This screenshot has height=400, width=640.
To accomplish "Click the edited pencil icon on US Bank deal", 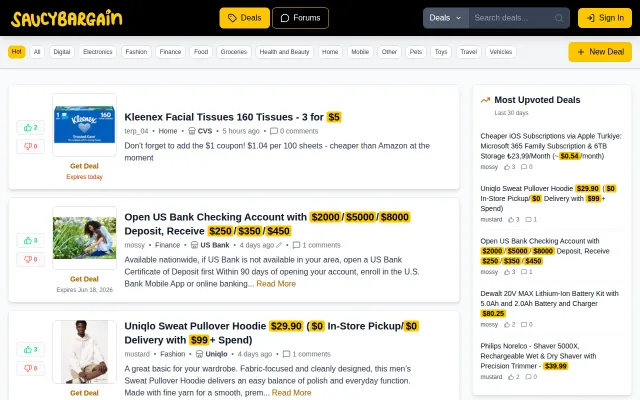I will coord(279,245).
